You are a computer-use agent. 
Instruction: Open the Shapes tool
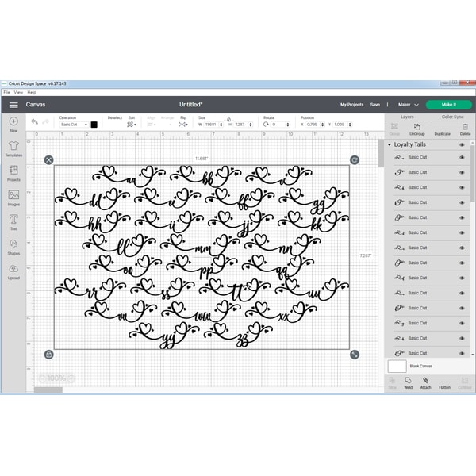[13, 244]
